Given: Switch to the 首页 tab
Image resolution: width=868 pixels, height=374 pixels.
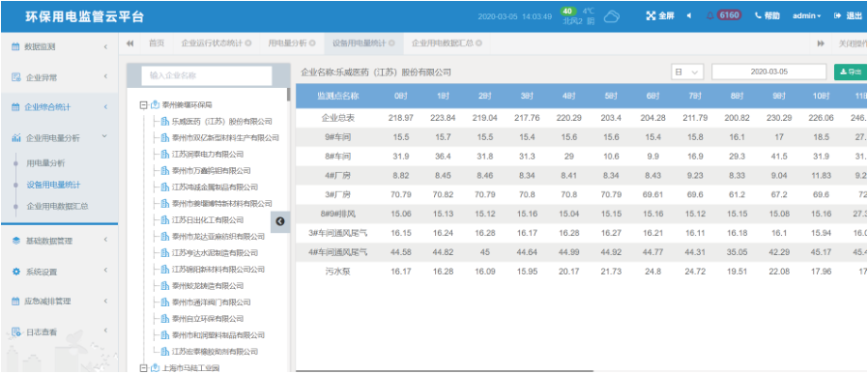Looking at the screenshot, I should (157, 43).
